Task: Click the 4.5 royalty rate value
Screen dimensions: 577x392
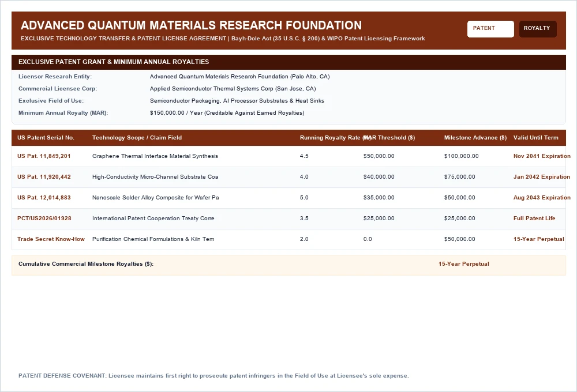Action: point(304,156)
